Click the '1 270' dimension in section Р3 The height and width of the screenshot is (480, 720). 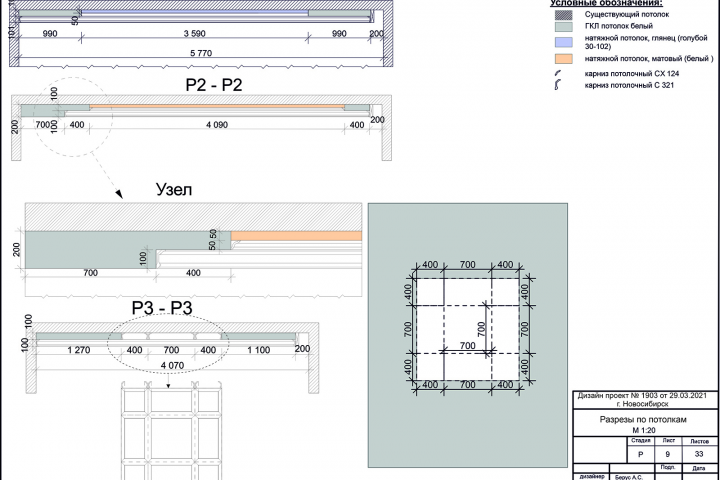(x=79, y=350)
